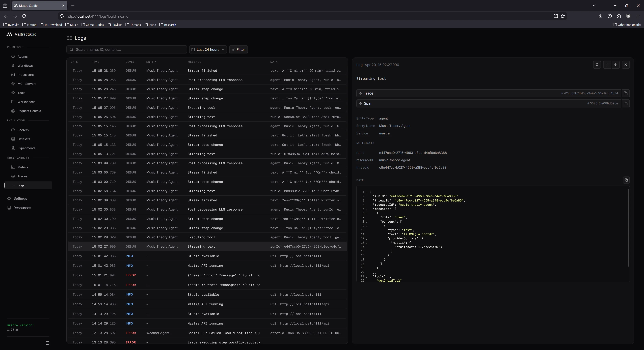Image resolution: width=644 pixels, height=350 pixels.
Task: Collapse the log detail panel vertically
Action: 597,65
